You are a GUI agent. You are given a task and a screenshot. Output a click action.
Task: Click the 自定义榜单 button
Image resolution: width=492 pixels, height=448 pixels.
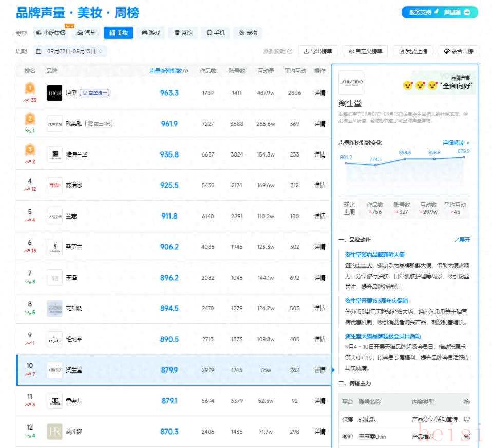365,51
